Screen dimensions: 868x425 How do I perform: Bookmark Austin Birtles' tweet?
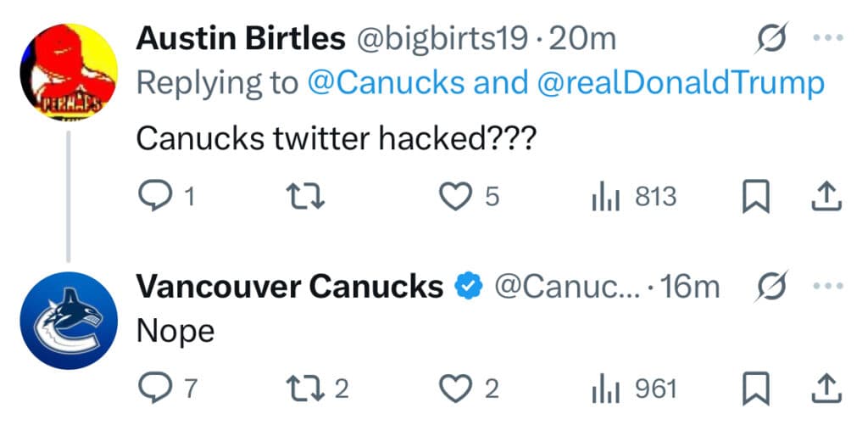pos(754,197)
